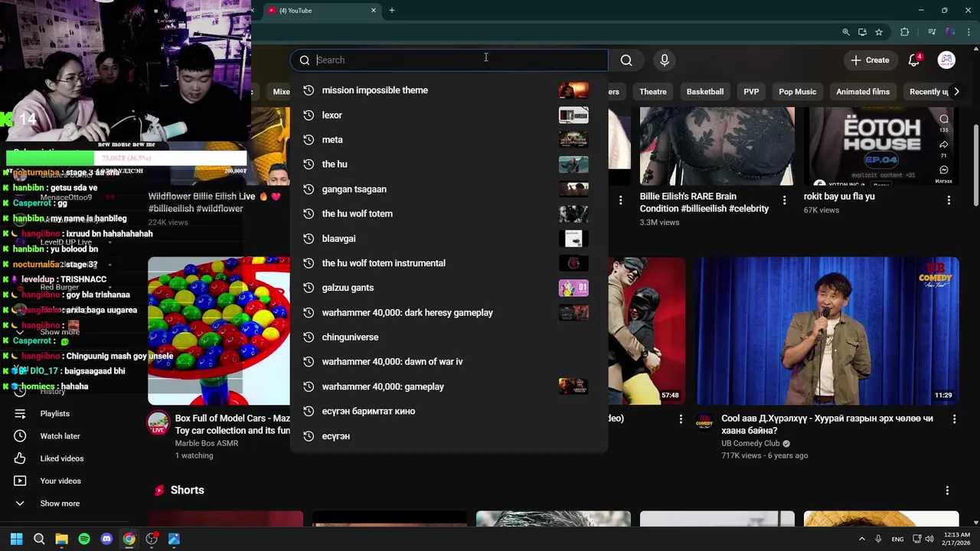The width and height of the screenshot is (980, 551).
Task: Choose suggestion 'есүгэн баримтат кино'
Action: 449,411
